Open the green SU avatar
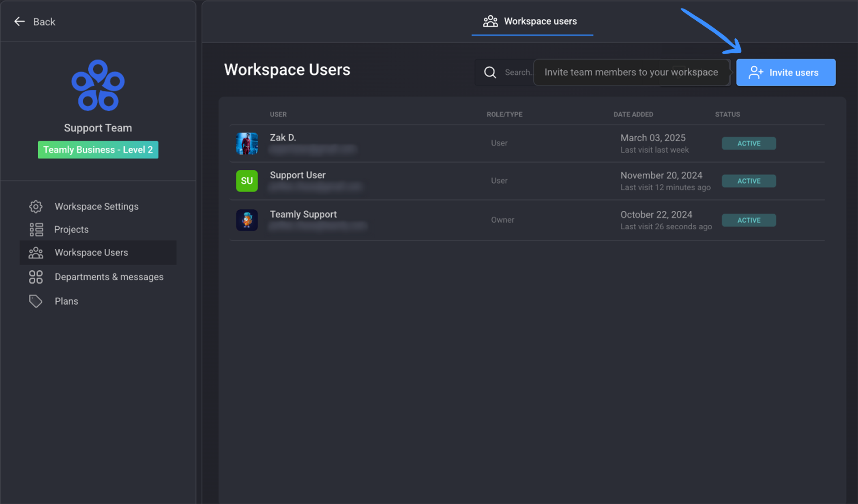This screenshot has width=858, height=504. [x=247, y=181]
